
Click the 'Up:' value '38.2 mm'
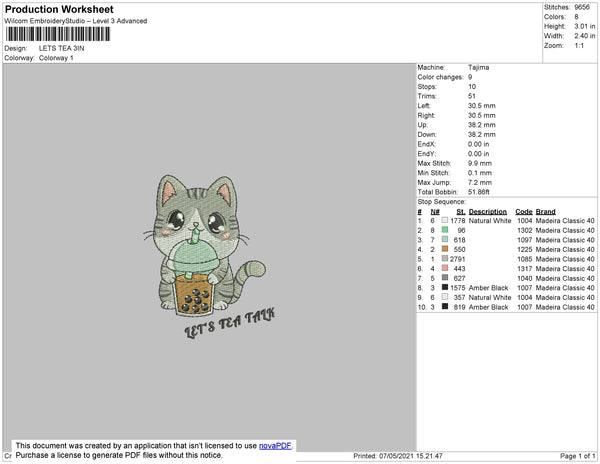coord(481,125)
